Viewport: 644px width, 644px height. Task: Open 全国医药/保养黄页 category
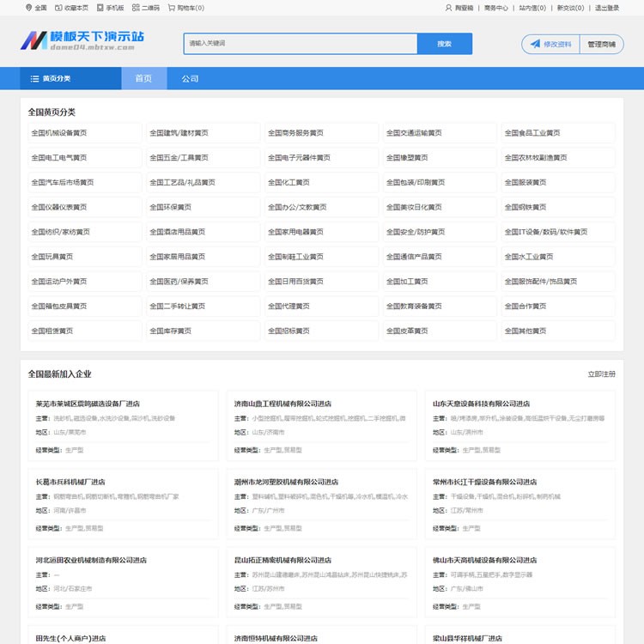(x=203, y=281)
